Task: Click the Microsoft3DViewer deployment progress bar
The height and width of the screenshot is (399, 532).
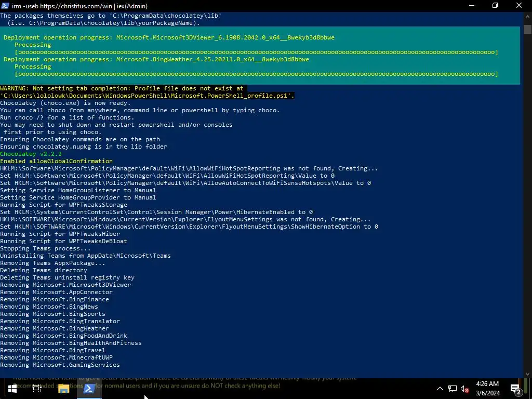Action: tap(256, 52)
